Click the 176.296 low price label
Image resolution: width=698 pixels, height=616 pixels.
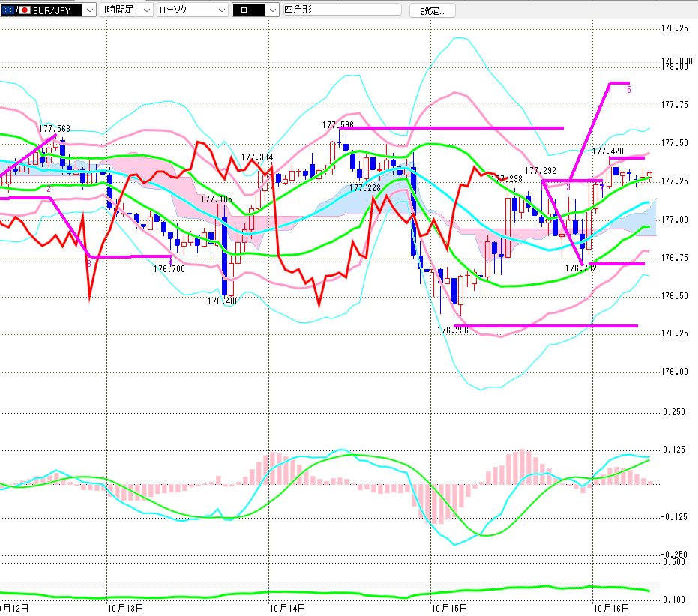coord(453,330)
